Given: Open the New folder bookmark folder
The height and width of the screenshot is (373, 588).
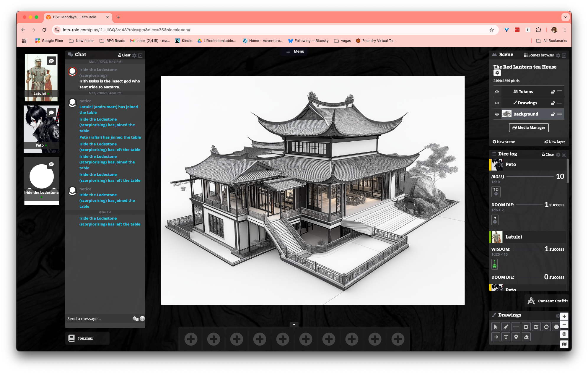Looking at the screenshot, I should [x=82, y=41].
